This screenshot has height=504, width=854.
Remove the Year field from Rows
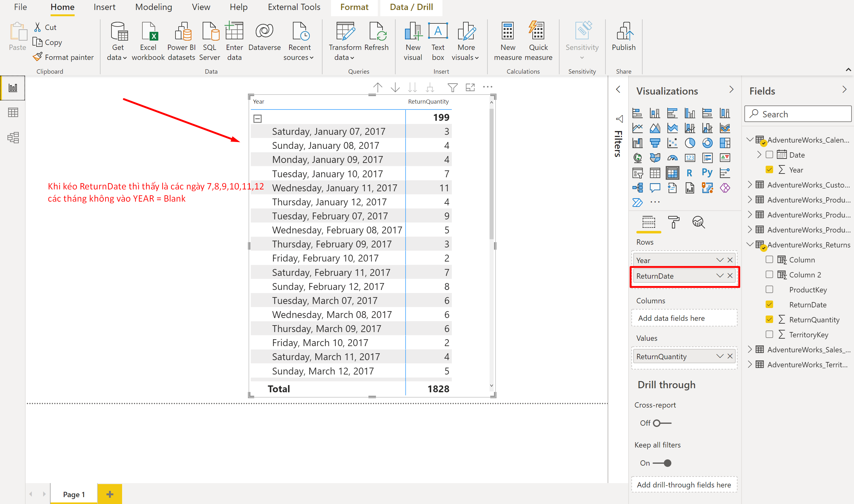[x=730, y=260]
